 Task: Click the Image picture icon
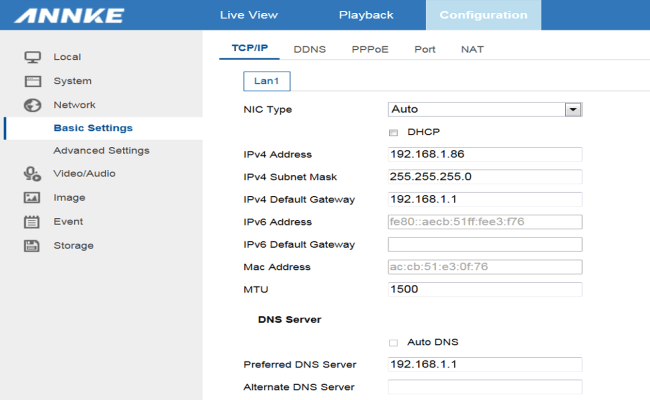click(32, 198)
